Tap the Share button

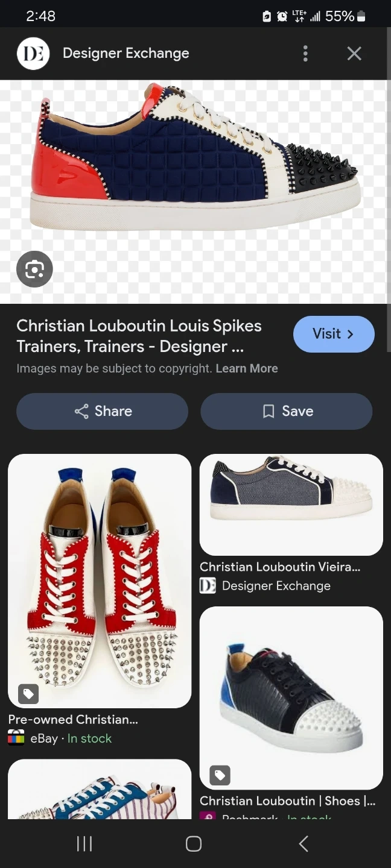point(103,411)
